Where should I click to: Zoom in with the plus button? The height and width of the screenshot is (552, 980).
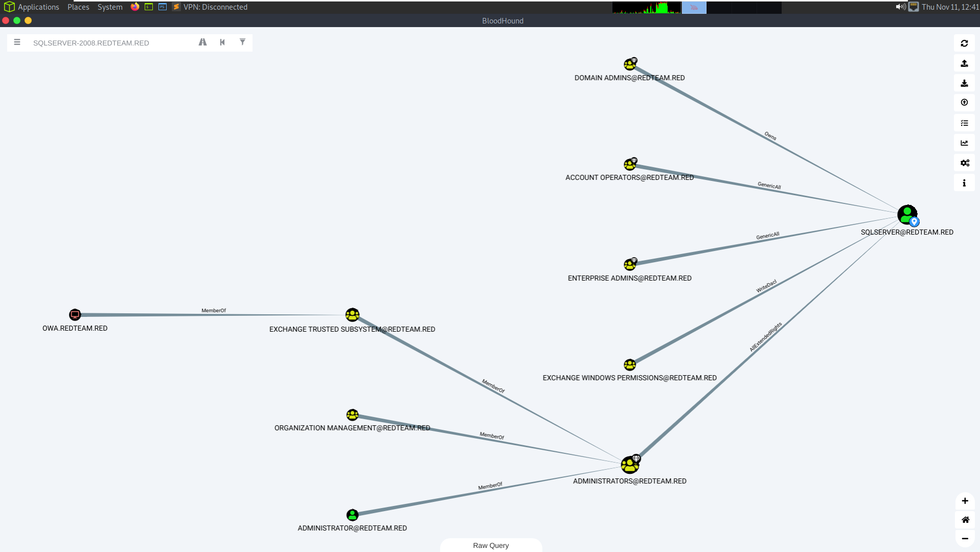[x=965, y=501]
